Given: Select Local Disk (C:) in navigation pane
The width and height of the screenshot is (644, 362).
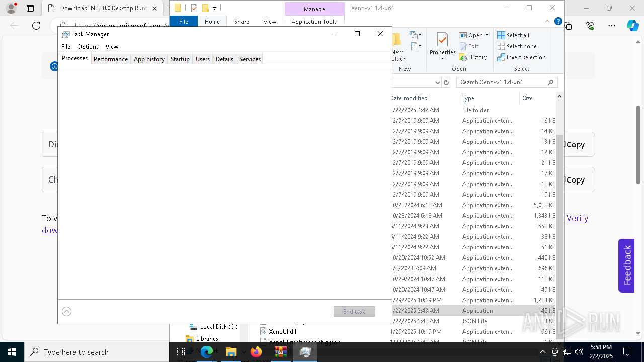Looking at the screenshot, I should (x=219, y=327).
